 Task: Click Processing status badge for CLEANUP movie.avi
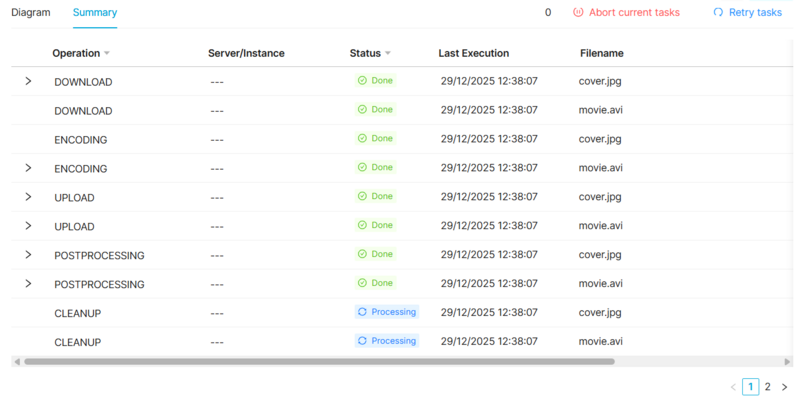(387, 341)
